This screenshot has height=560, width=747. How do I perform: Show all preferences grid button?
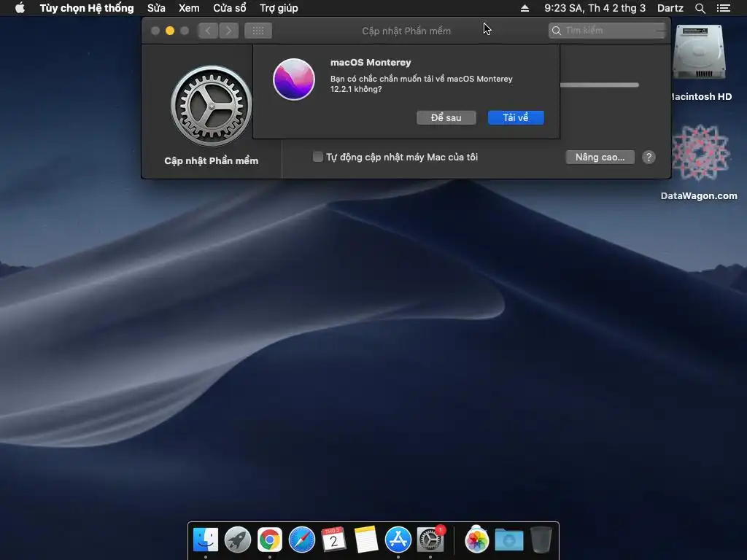tap(258, 31)
